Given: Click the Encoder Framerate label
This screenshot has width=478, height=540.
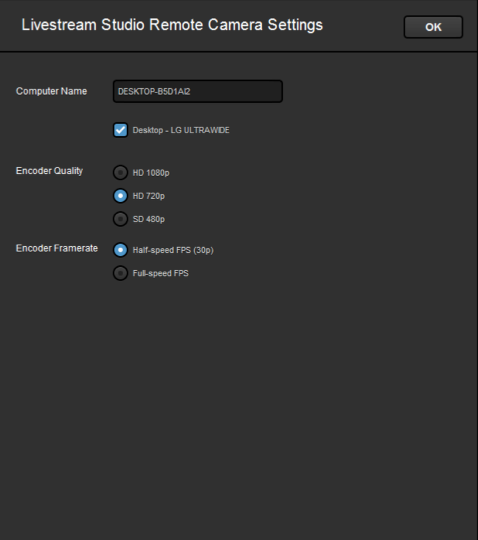Looking at the screenshot, I should (x=57, y=248).
